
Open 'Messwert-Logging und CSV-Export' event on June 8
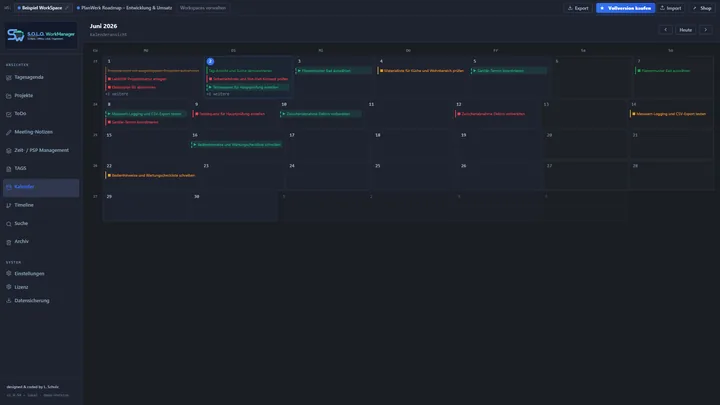pyautogui.click(x=146, y=114)
